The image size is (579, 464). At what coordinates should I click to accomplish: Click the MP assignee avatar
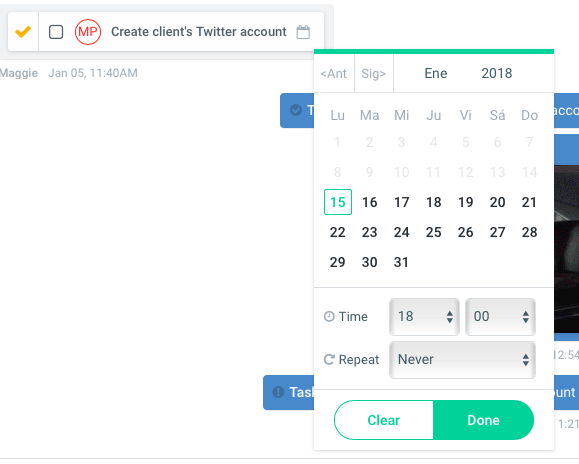click(x=88, y=32)
